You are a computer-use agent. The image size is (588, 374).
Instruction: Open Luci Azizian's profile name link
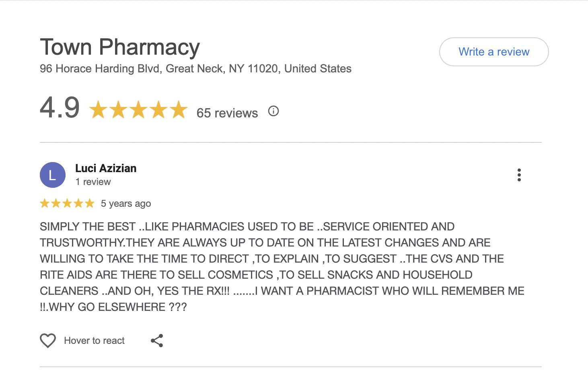(106, 168)
